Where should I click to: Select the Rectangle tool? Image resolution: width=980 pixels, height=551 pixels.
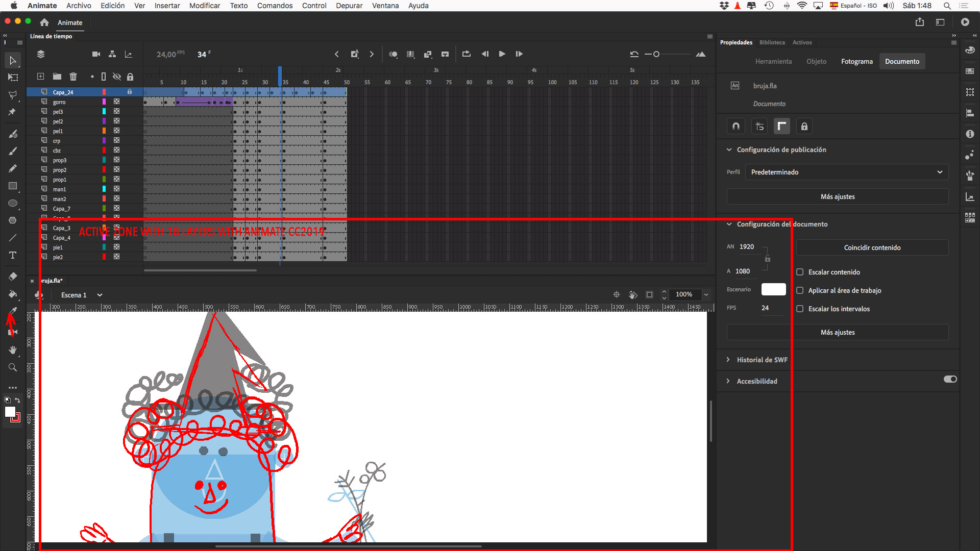(x=13, y=186)
